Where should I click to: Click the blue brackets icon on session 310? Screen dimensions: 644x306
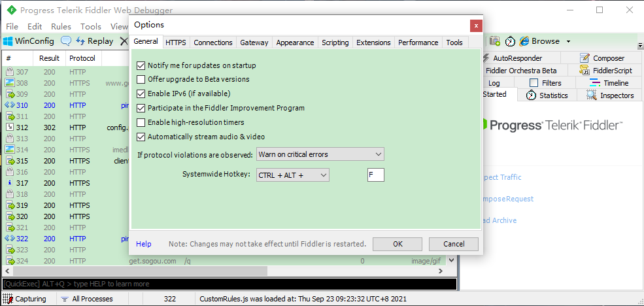(x=9, y=105)
